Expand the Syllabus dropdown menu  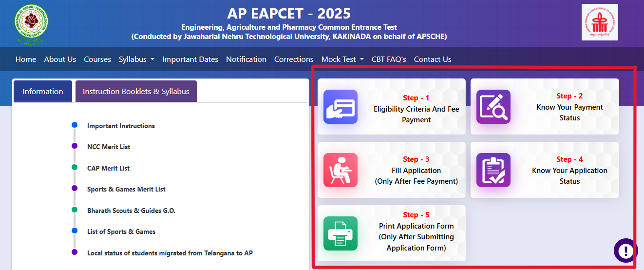(136, 59)
